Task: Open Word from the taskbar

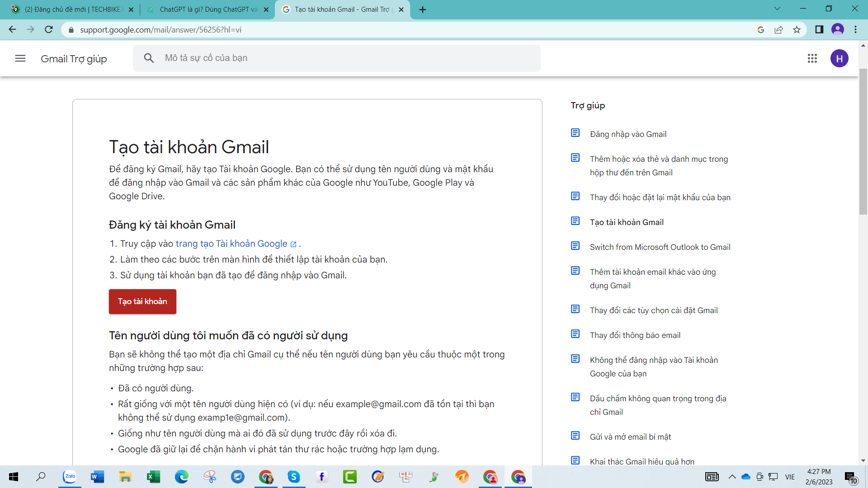Action: pos(97,477)
